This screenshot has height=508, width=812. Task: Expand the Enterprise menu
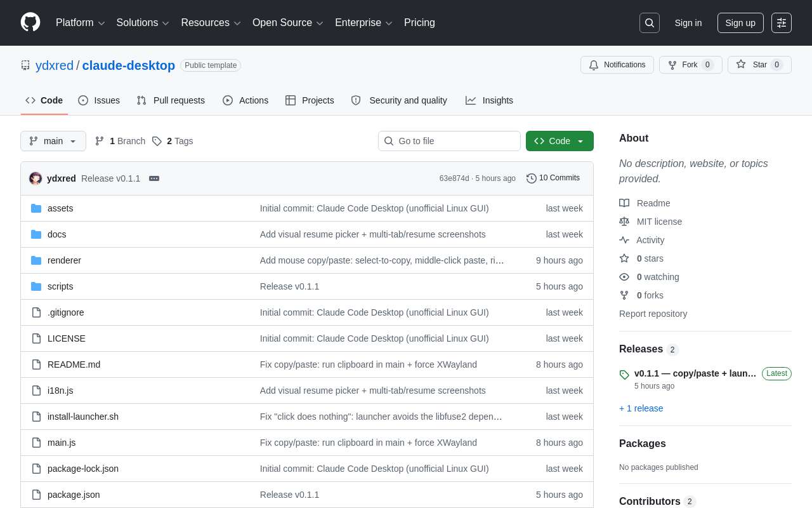pos(364,23)
